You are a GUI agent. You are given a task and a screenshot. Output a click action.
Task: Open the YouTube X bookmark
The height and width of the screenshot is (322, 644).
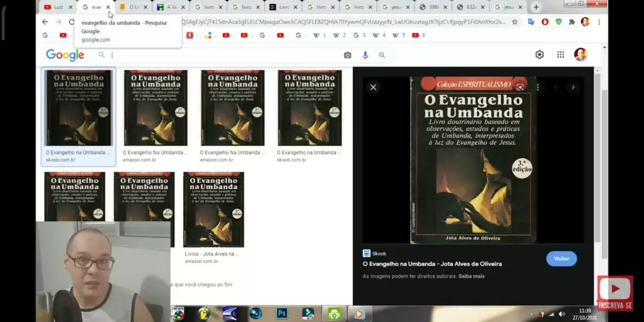pyautogui.click(x=418, y=36)
